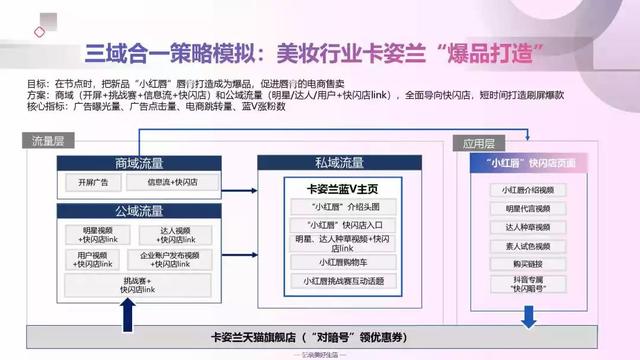
Task: Select the 小红唇介绍视频 box
Action: (x=528, y=190)
